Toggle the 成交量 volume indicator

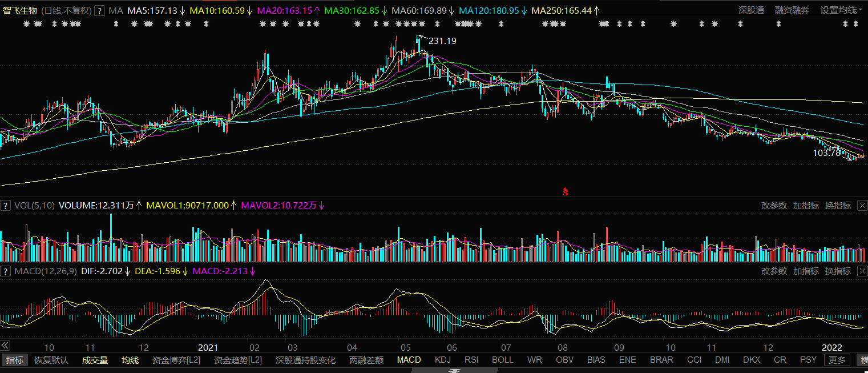pos(95,360)
